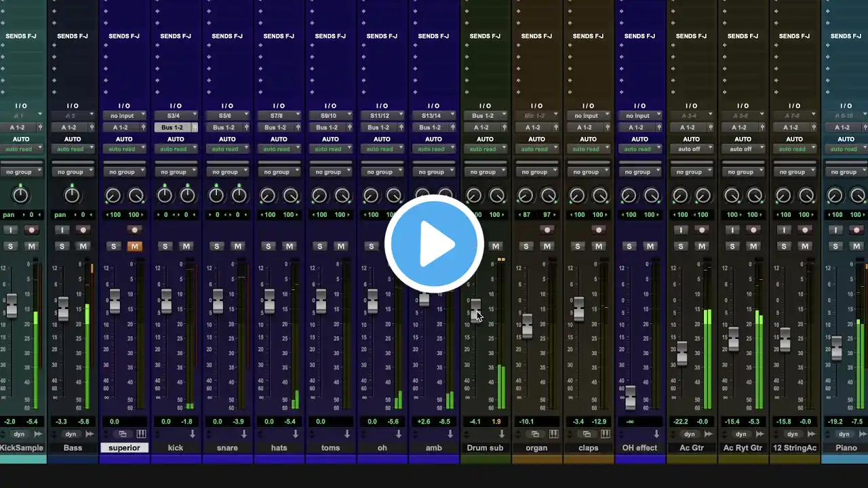Click the down arrow icon above hats
This screenshot has height=488, width=868.
tap(295, 434)
